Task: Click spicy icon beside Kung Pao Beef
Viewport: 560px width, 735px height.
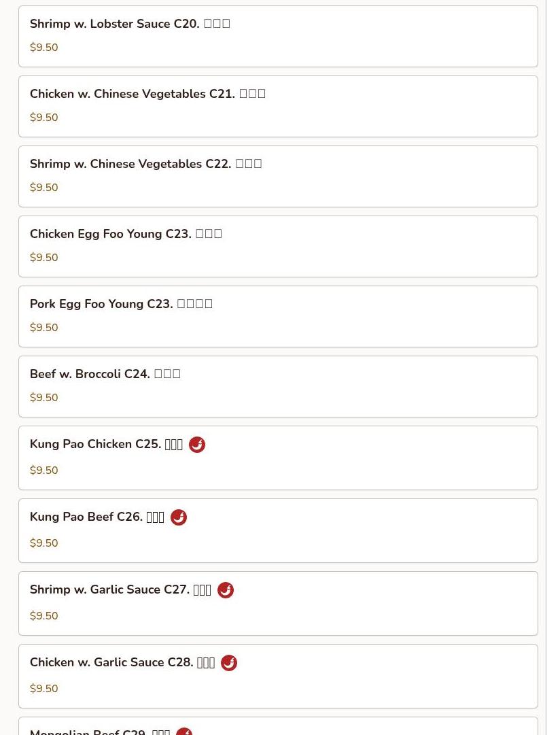Action: pyautogui.click(x=178, y=517)
